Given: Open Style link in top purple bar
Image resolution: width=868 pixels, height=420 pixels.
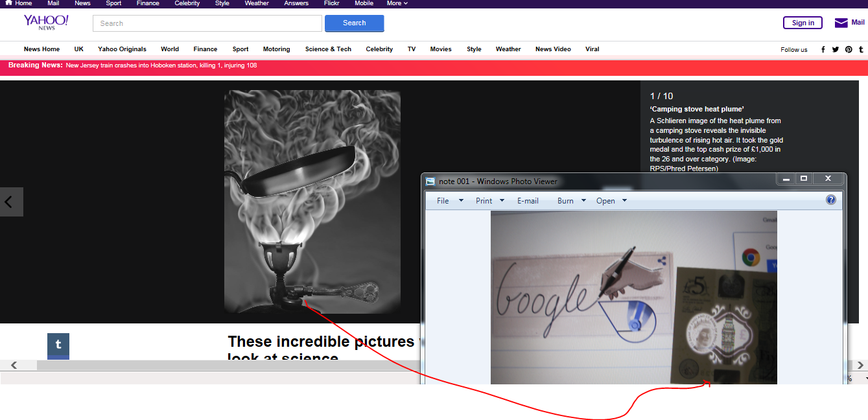Looking at the screenshot, I should (222, 3).
